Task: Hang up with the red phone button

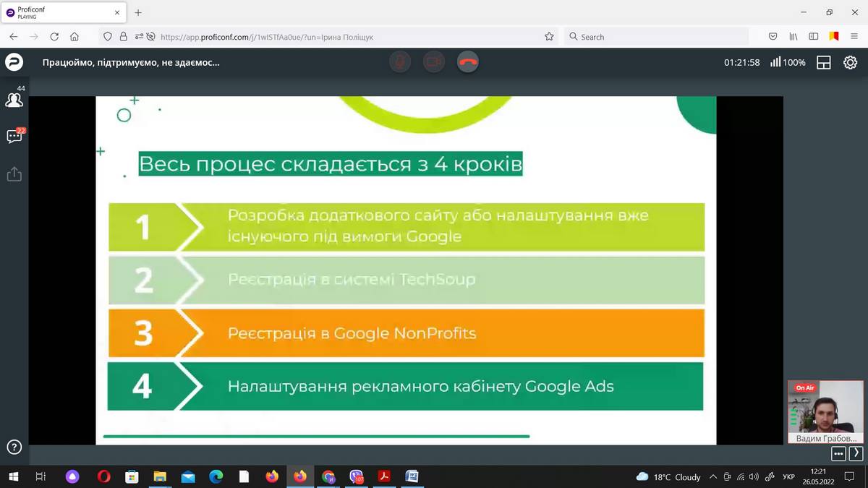Action: coord(468,62)
